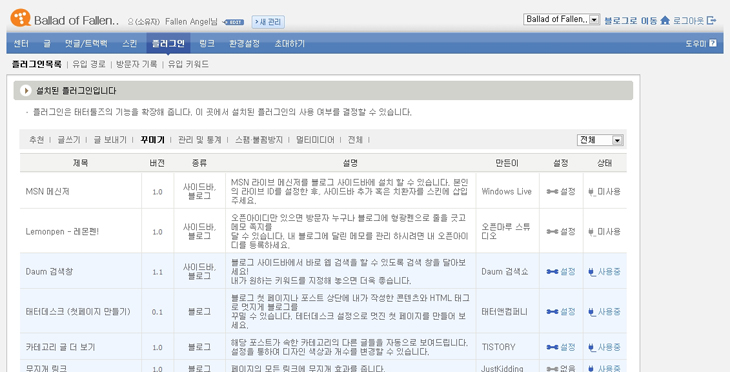
Task: Click the orange Tistory logo icon
Action: [x=20, y=18]
